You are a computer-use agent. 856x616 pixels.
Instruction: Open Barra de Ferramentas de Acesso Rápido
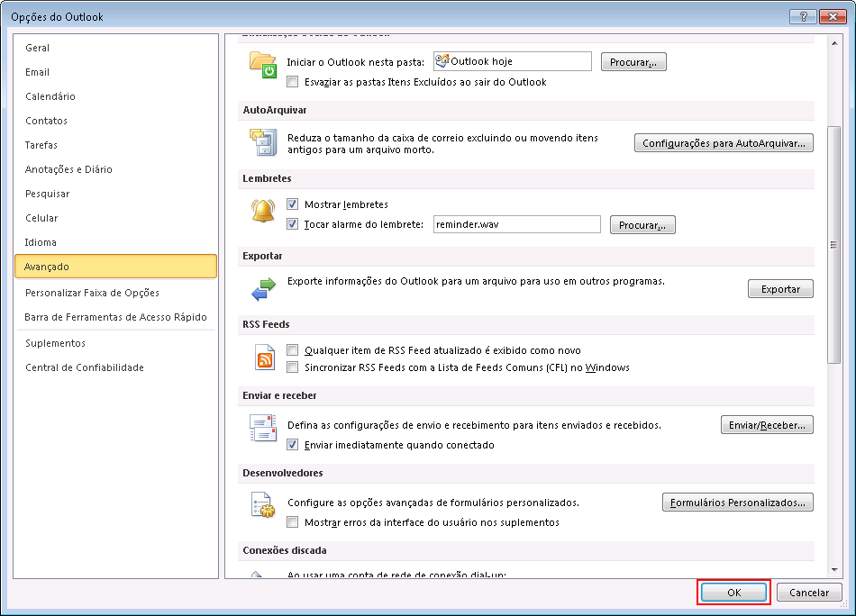(115, 317)
